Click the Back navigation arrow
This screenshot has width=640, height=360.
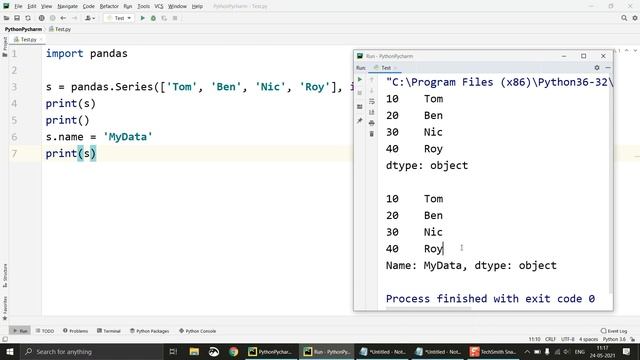coord(63,18)
